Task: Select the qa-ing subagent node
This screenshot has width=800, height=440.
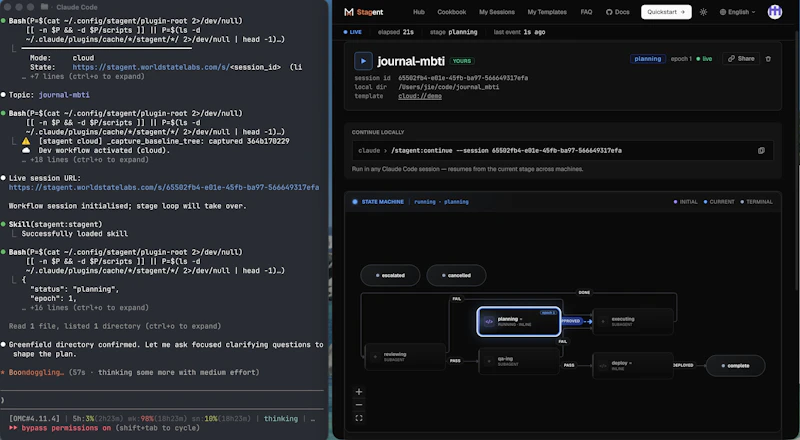Action: (519, 361)
